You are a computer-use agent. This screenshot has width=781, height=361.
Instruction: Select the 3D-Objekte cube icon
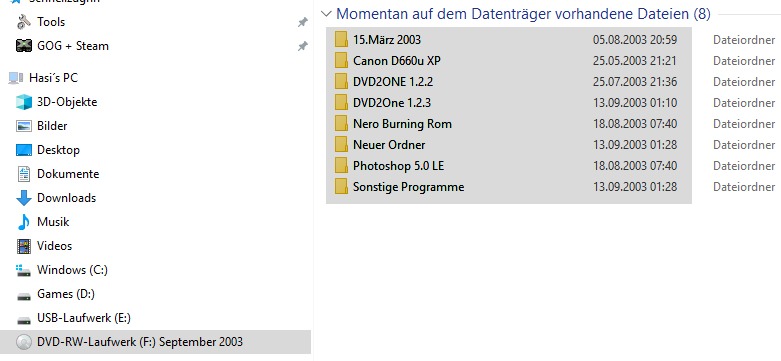(23, 102)
